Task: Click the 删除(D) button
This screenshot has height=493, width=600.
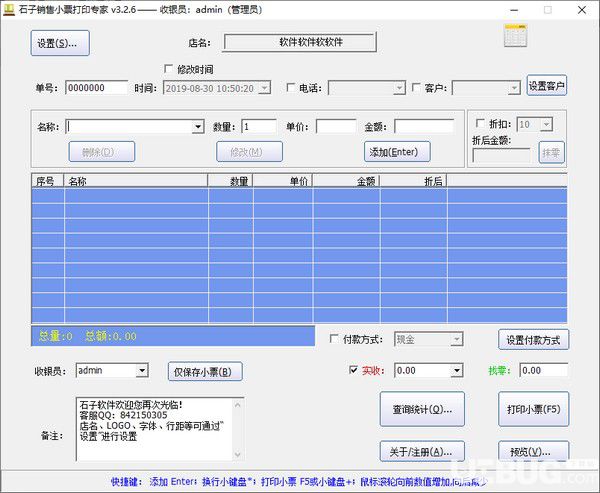Action: pos(102,152)
